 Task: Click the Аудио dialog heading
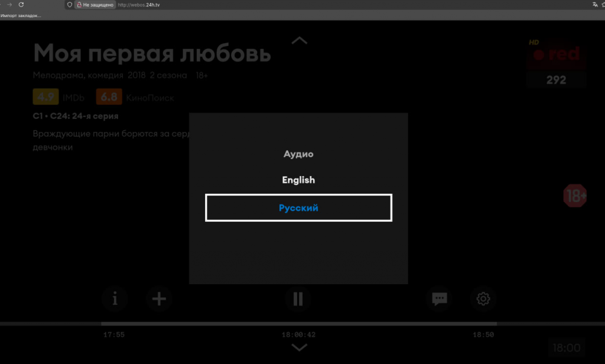[298, 154]
